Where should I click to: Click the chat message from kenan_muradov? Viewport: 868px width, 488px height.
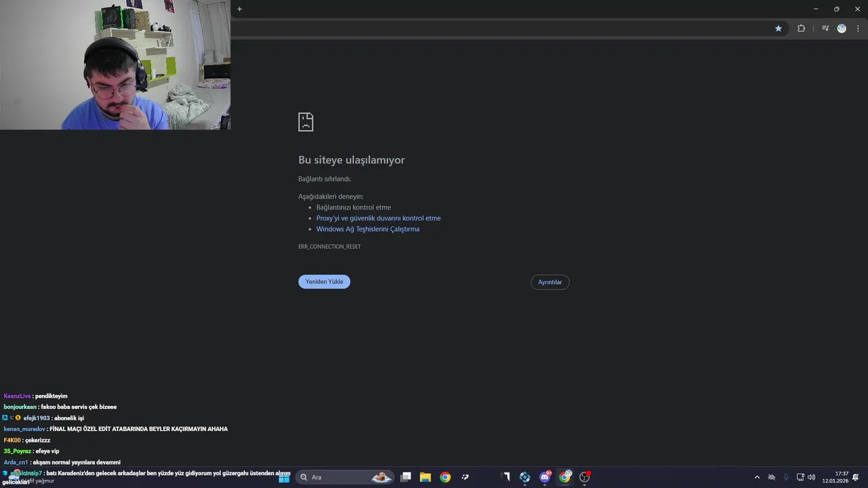tap(116, 429)
